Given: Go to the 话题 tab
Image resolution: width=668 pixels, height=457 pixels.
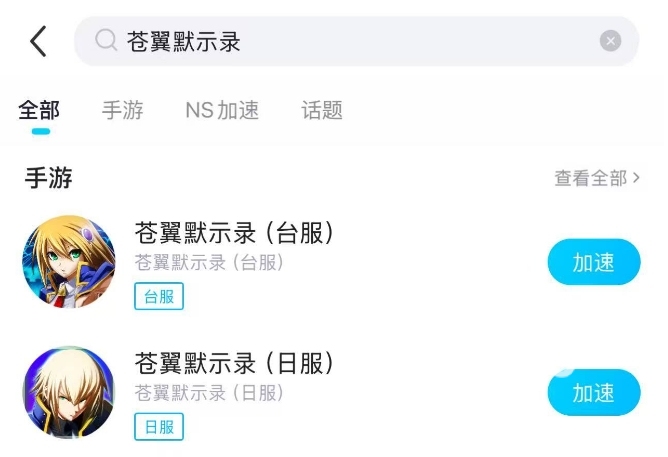Looking at the screenshot, I should point(322,110).
